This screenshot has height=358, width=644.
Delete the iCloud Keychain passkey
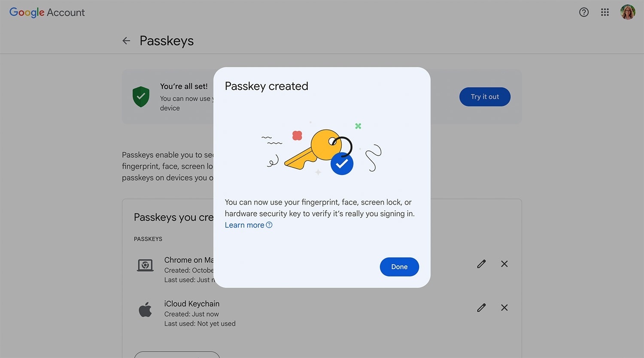504,307
